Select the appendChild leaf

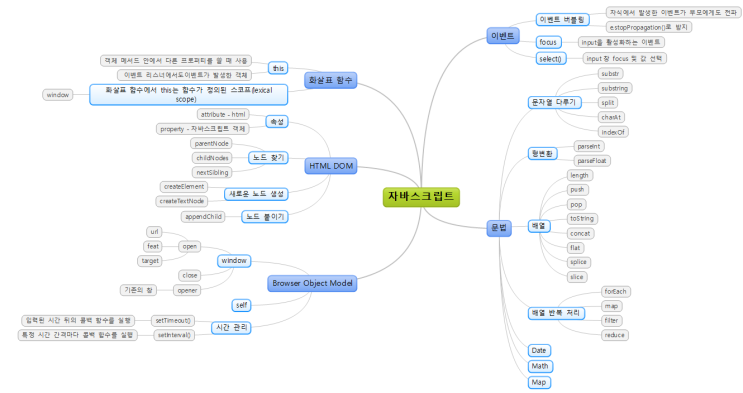coord(203,217)
